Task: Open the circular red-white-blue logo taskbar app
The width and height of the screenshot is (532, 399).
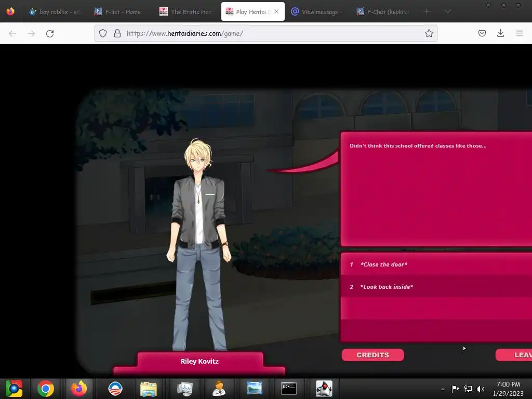Action: (x=115, y=389)
